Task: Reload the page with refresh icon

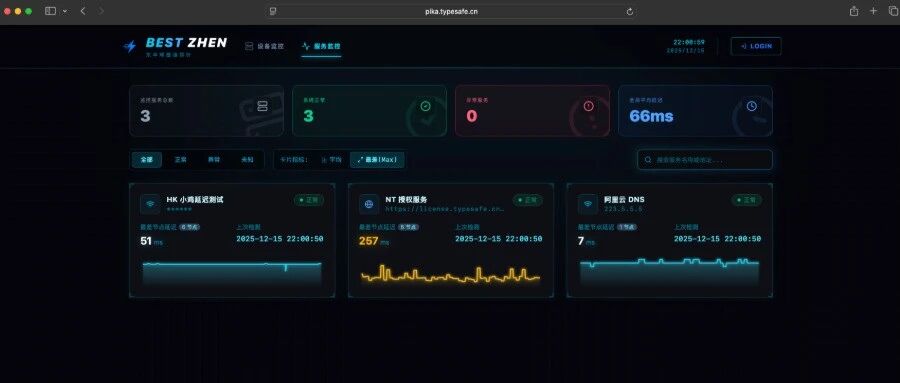Action: coord(630,11)
